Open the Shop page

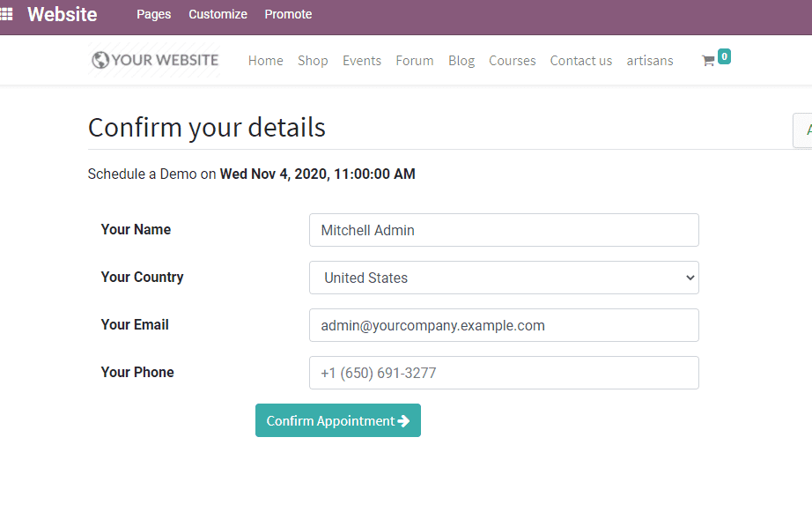point(313,61)
